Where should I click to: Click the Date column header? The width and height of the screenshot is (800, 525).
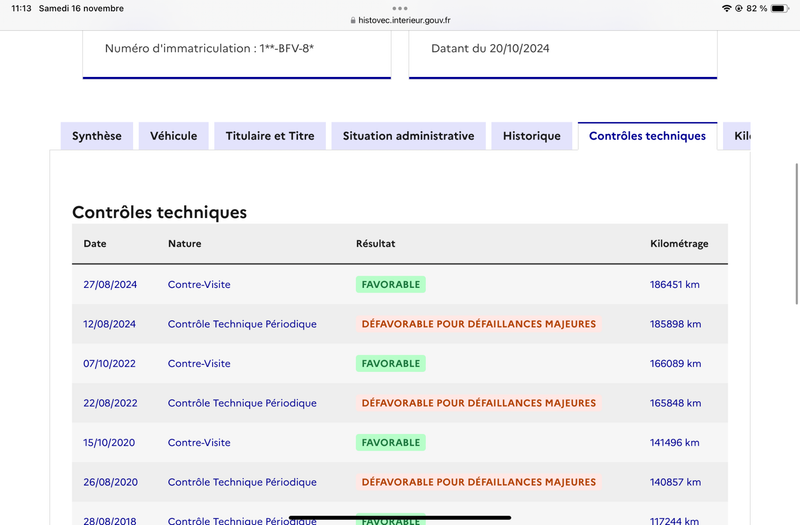[x=95, y=244]
